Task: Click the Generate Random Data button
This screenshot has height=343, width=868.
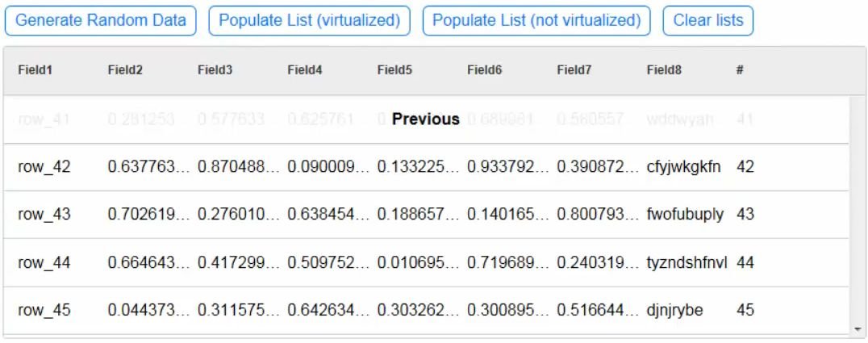Action: pyautogui.click(x=101, y=20)
